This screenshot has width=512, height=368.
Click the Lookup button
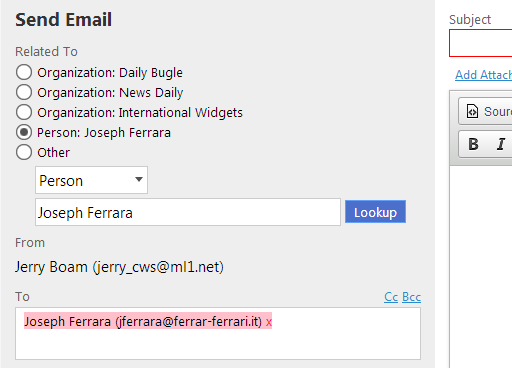click(375, 212)
